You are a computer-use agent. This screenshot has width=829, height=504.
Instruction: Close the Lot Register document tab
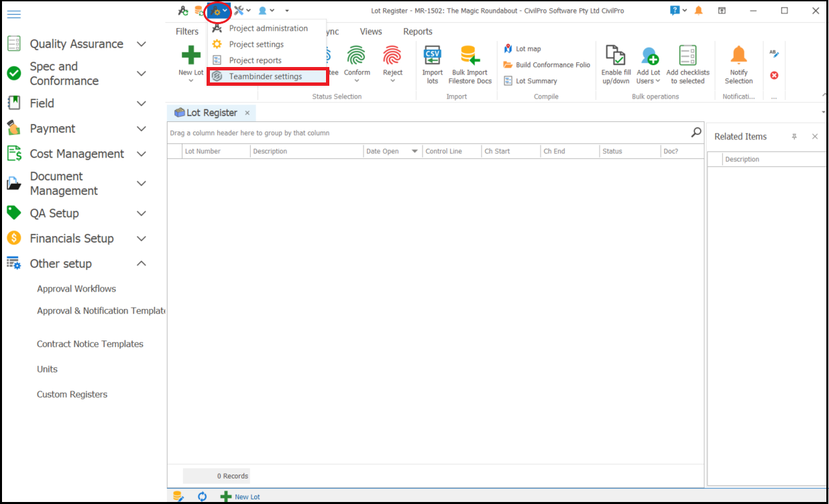[247, 113]
